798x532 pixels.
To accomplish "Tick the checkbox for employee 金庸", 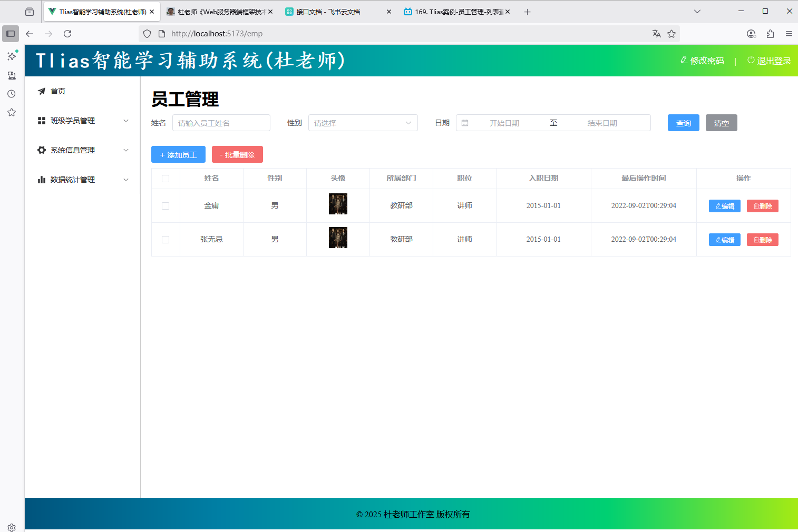I will tap(166, 206).
